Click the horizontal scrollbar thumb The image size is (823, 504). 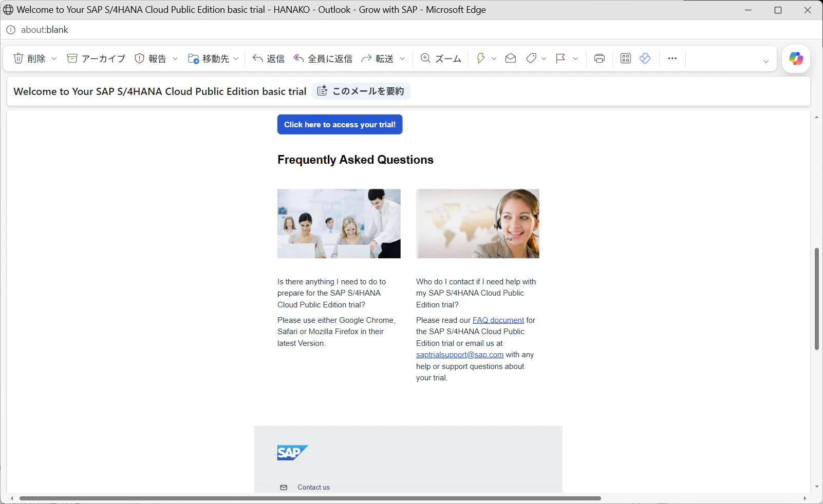point(310,498)
